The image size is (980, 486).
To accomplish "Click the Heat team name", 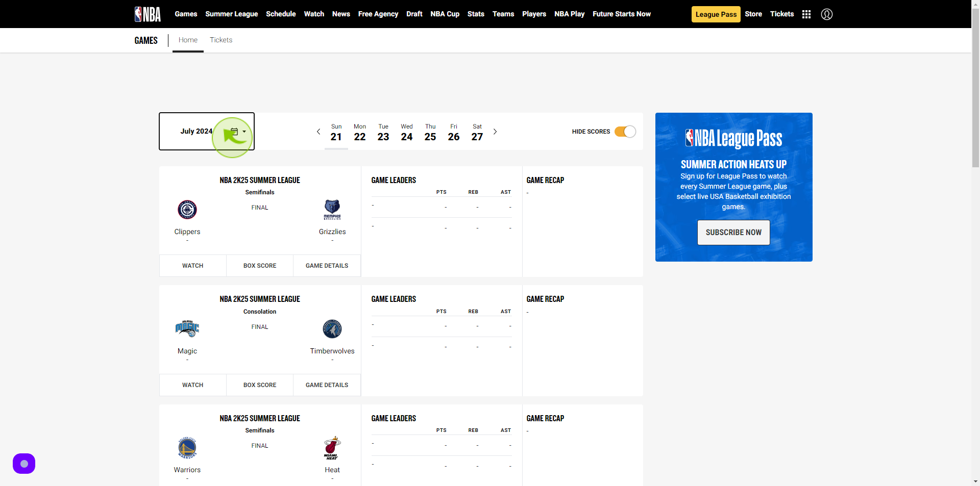I will 332,470.
